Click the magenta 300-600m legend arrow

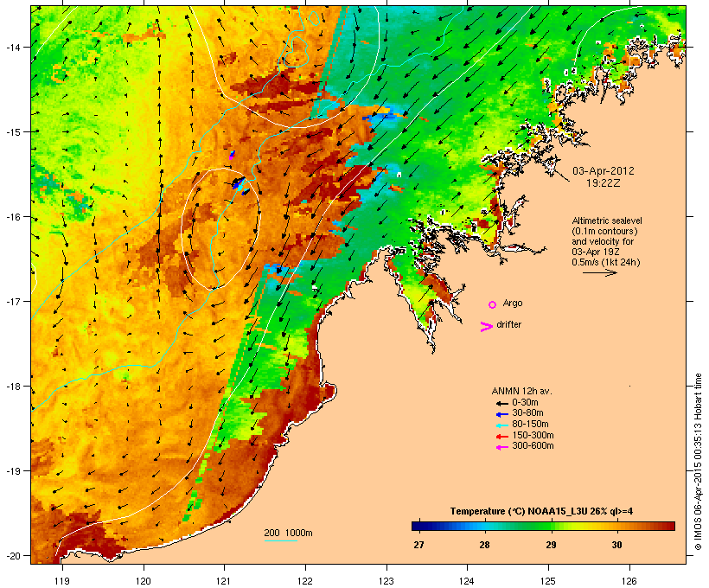[x=501, y=447]
